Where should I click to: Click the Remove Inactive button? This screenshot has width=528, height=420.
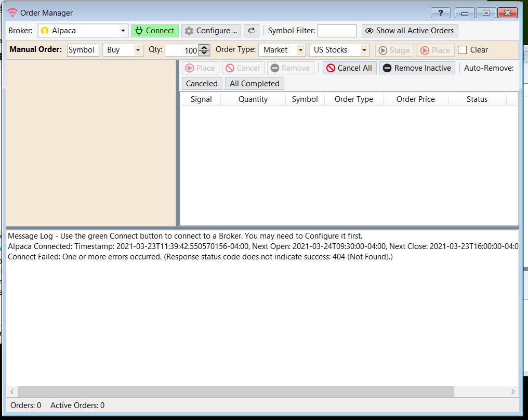[x=417, y=68]
